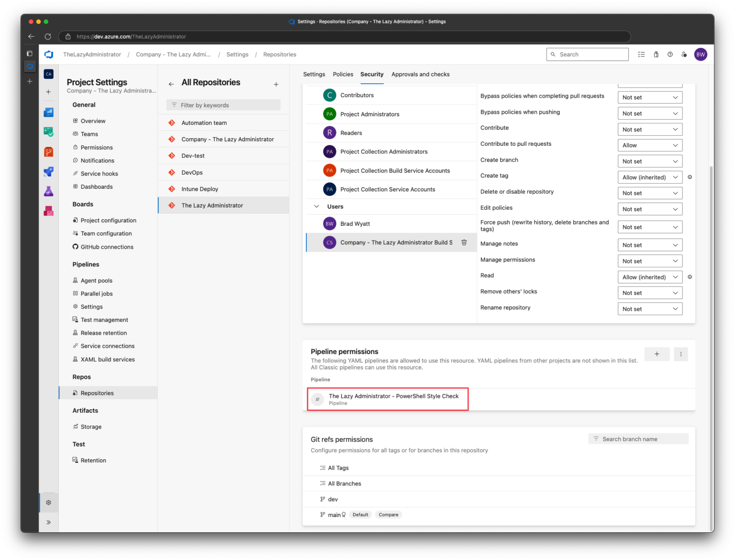Open Bypass policies when completing pull requests dropdown
This screenshot has width=735, height=560.
tap(650, 98)
